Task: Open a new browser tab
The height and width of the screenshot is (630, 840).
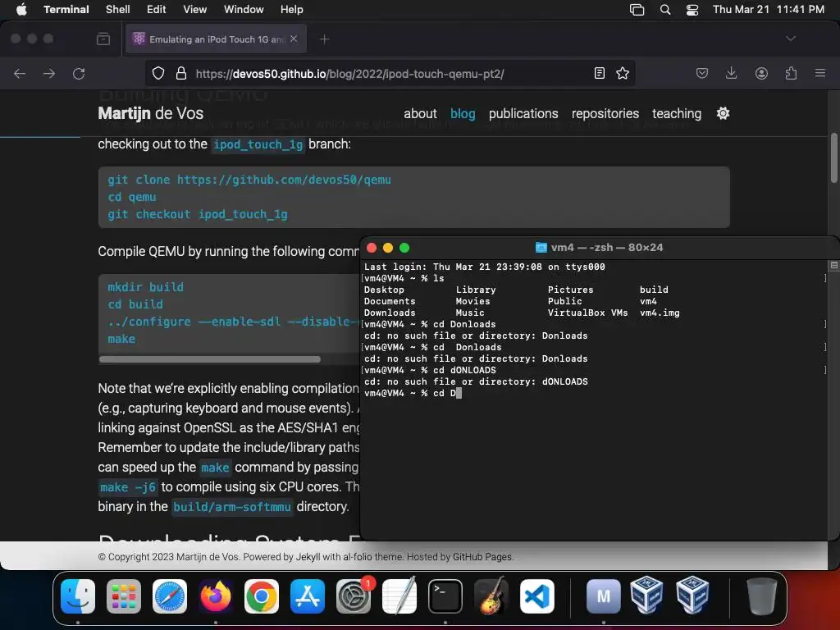Action: 324,39
